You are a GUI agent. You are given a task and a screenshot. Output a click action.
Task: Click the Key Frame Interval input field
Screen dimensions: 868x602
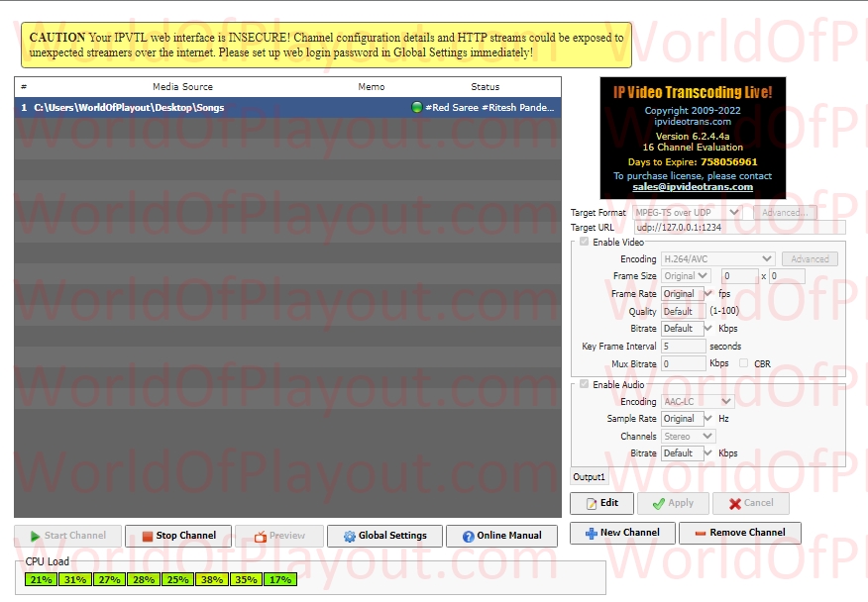coord(683,346)
